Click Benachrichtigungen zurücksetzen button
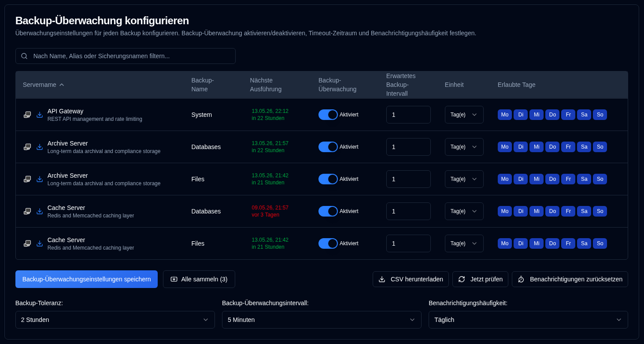This screenshot has width=644, height=344. tap(570, 279)
